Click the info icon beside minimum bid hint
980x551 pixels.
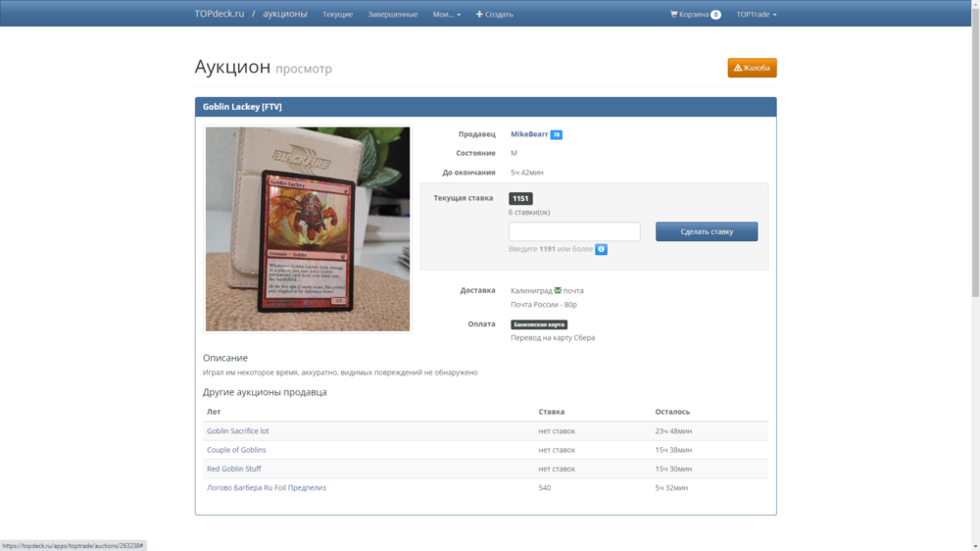(x=602, y=249)
